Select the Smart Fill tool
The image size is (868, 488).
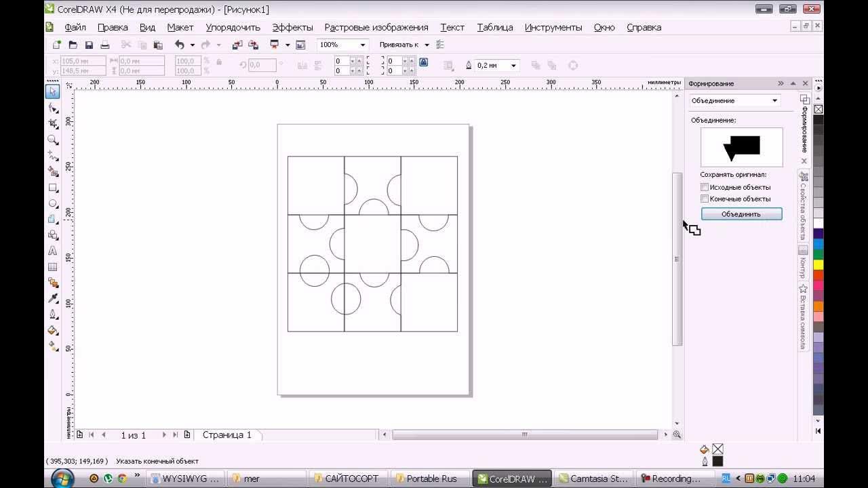53,171
